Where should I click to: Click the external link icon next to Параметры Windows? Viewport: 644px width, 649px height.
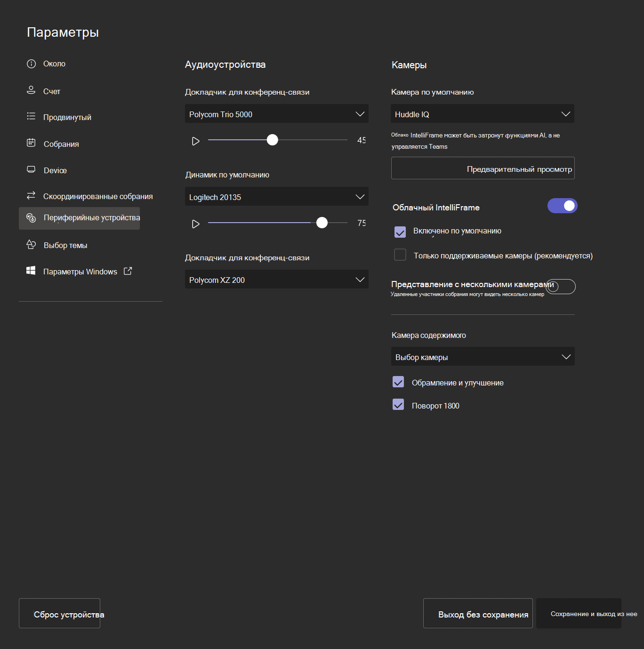tap(128, 271)
